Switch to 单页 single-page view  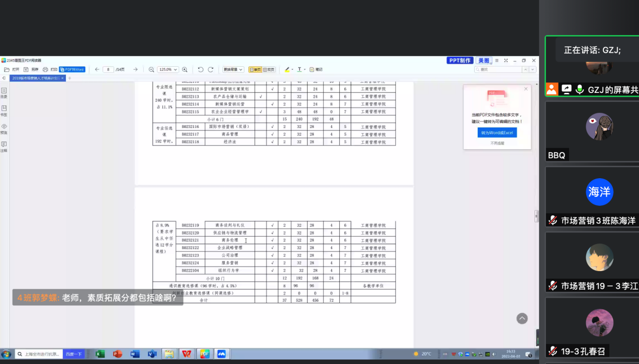click(x=255, y=69)
